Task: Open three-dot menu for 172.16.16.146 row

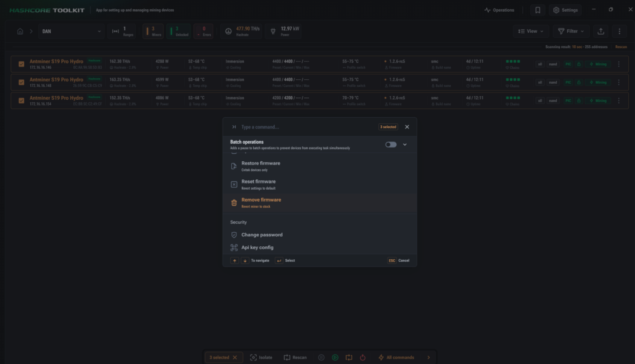Action: (x=618, y=64)
